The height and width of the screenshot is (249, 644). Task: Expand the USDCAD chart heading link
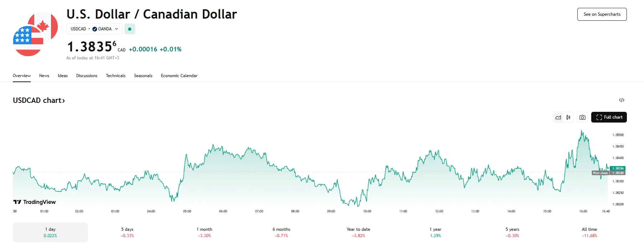(39, 100)
